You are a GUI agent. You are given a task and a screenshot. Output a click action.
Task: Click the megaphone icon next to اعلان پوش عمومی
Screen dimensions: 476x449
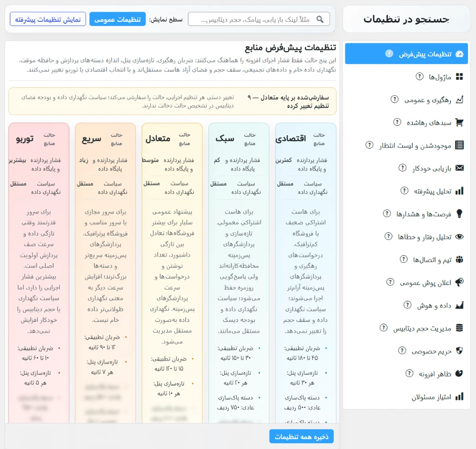[x=459, y=282]
